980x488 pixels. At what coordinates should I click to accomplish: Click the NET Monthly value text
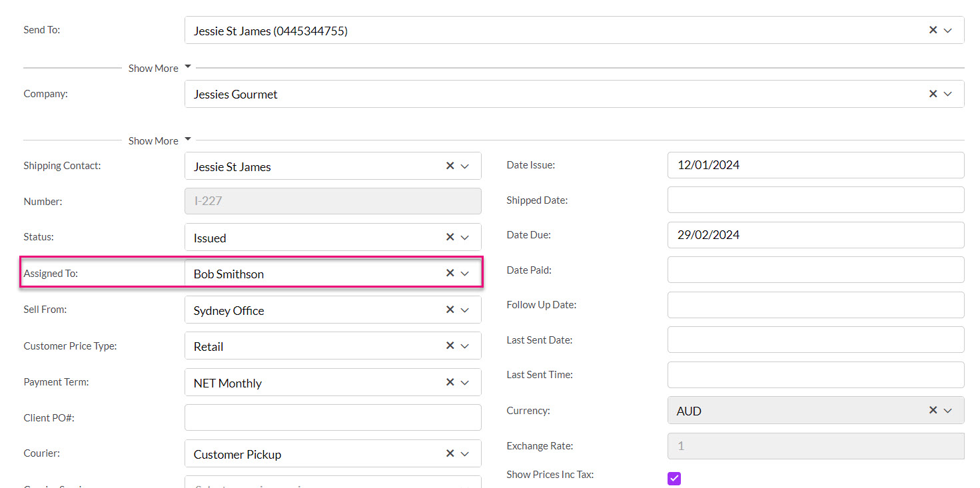227,383
